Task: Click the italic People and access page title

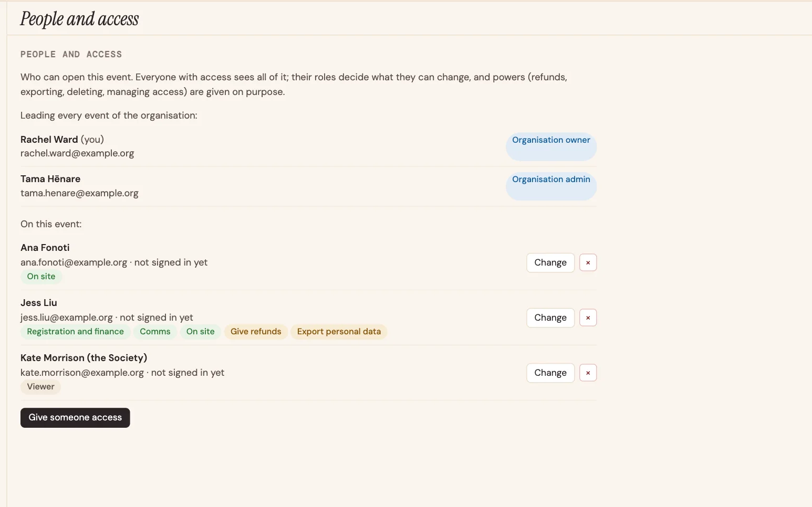Action: (79, 19)
